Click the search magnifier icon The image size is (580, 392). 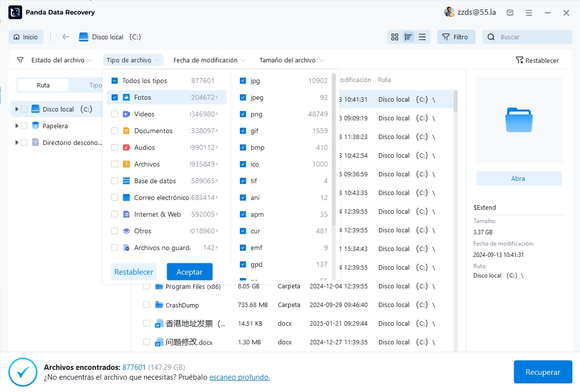tap(491, 37)
